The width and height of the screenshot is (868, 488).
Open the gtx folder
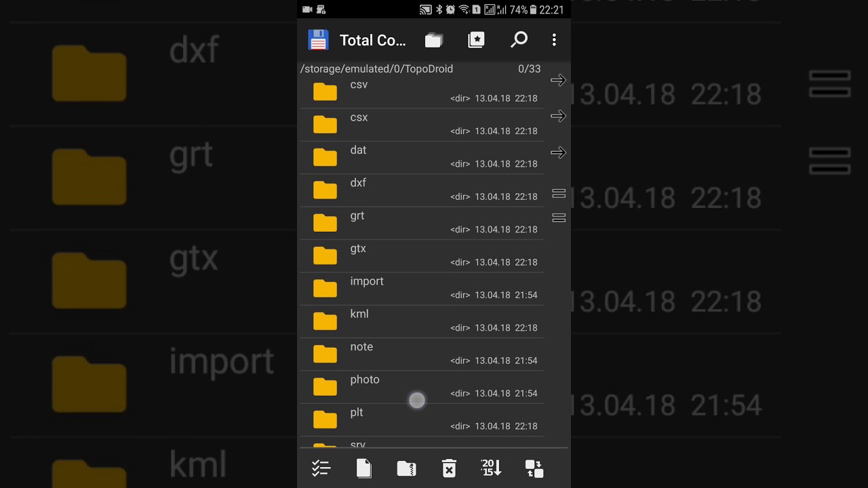[421, 256]
